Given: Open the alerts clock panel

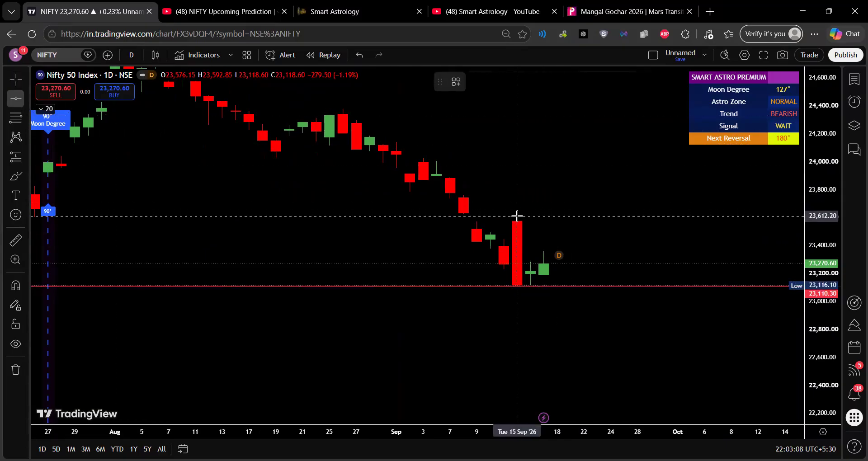Looking at the screenshot, I should tap(854, 102).
